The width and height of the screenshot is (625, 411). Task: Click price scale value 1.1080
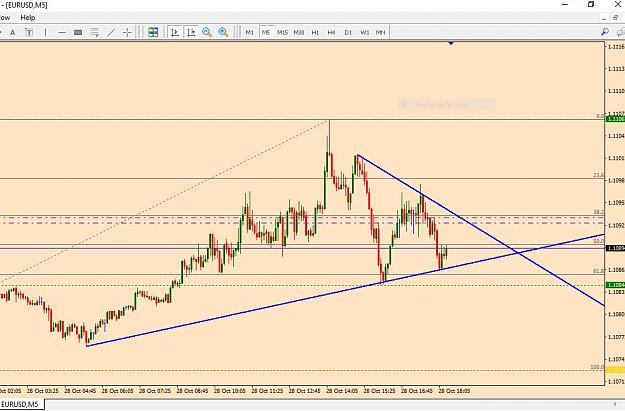pyautogui.click(x=616, y=315)
